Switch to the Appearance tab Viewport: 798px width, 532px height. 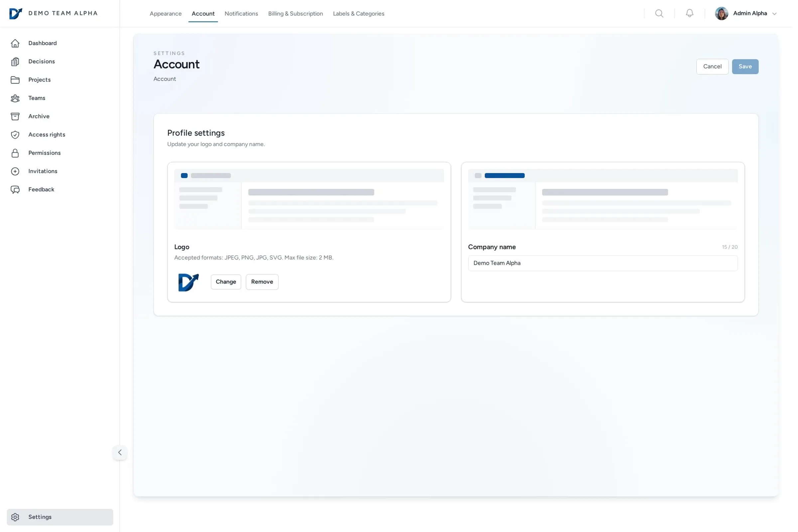coord(166,14)
